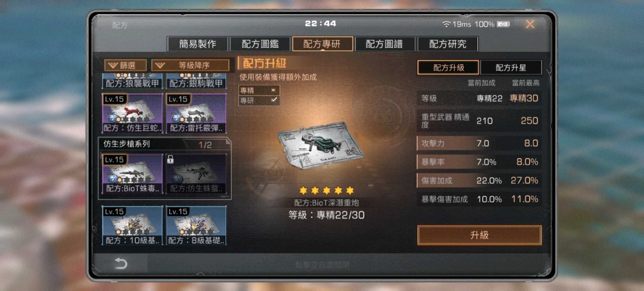644x291 pixels.
Task: Click the 升級 upgrade button
Action: [479, 235]
